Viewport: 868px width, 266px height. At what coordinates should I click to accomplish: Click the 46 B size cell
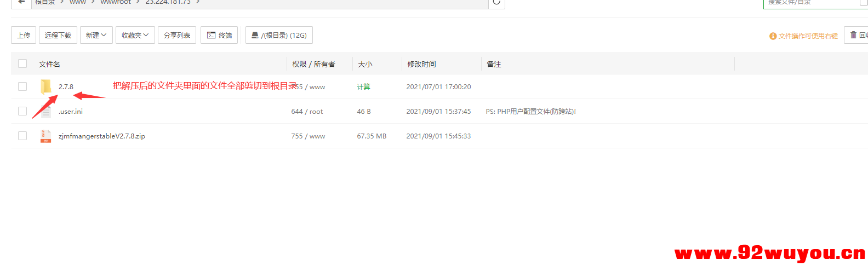(x=364, y=111)
